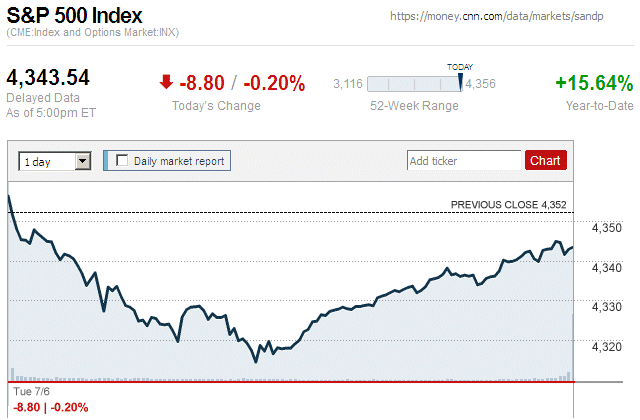The image size is (640, 420).
Task: Open the 1 day time range dropdown
Action: click(55, 161)
